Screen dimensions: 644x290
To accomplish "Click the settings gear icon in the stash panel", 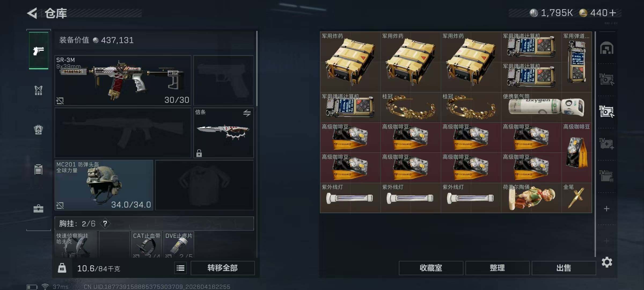I will [607, 262].
